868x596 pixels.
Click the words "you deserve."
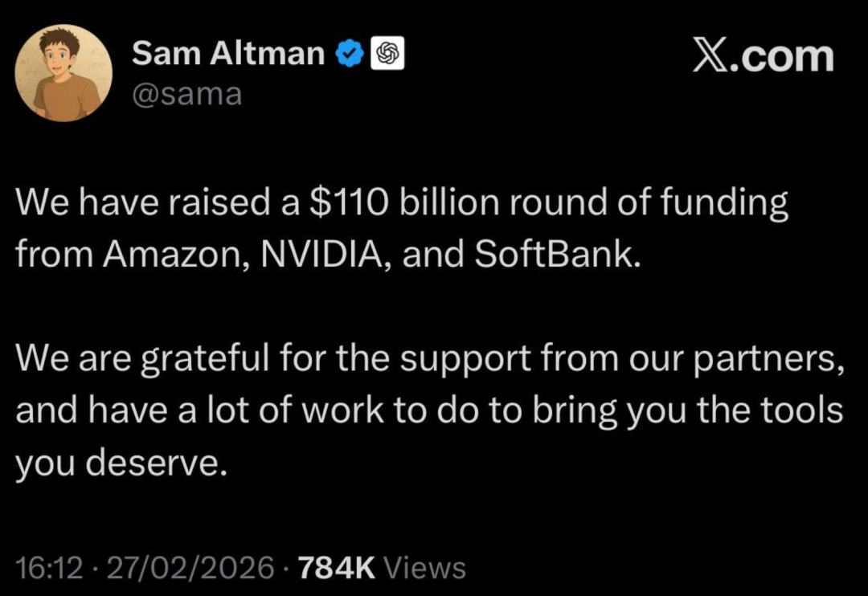point(117,463)
